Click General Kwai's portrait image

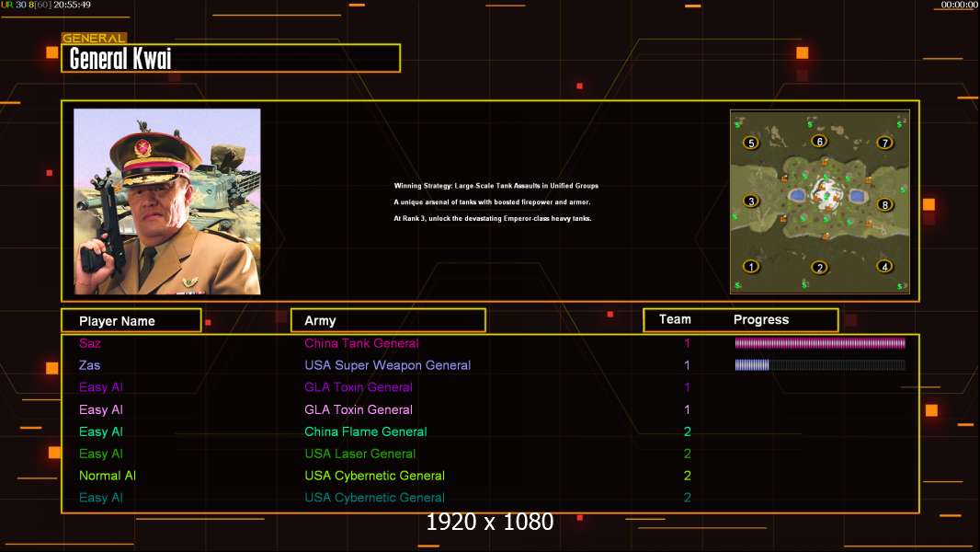[x=167, y=201]
